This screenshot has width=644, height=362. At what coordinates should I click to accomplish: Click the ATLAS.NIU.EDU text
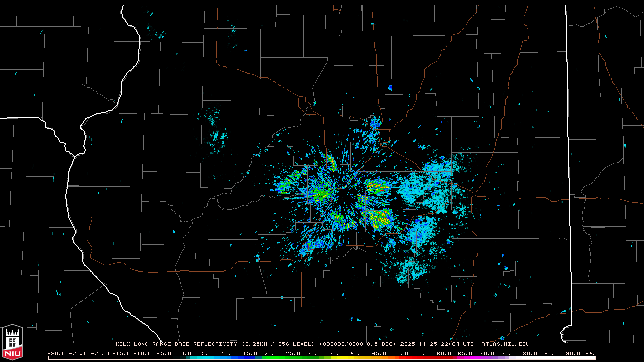pyautogui.click(x=505, y=344)
